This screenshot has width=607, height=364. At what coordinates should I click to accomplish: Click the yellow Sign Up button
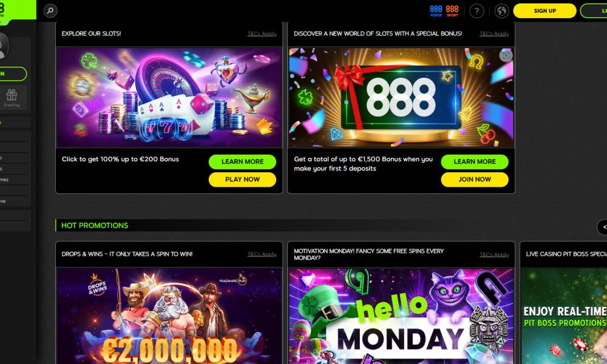coord(544,11)
